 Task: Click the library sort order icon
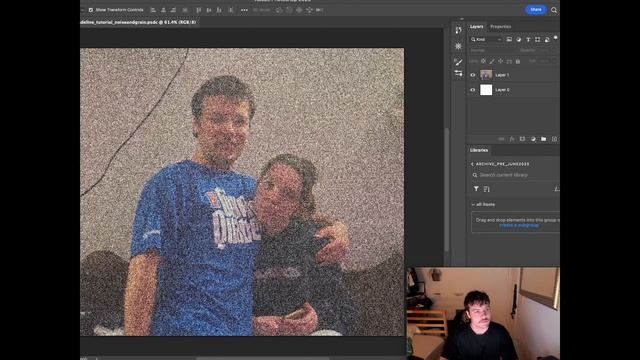[487, 189]
